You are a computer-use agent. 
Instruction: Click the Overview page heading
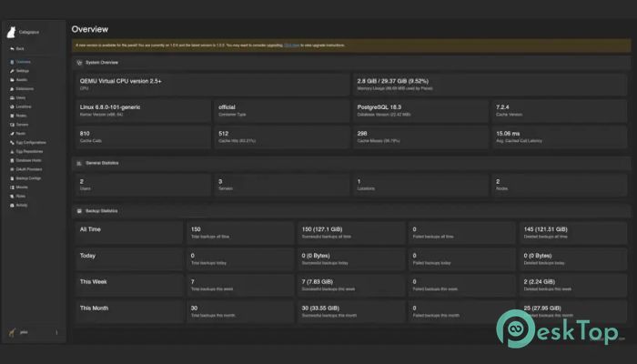90,29
